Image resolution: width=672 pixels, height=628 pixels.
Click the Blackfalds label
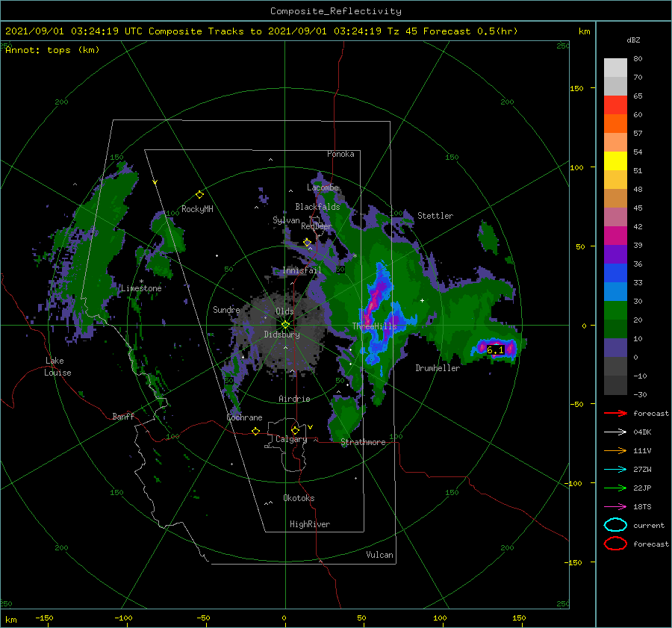point(317,207)
